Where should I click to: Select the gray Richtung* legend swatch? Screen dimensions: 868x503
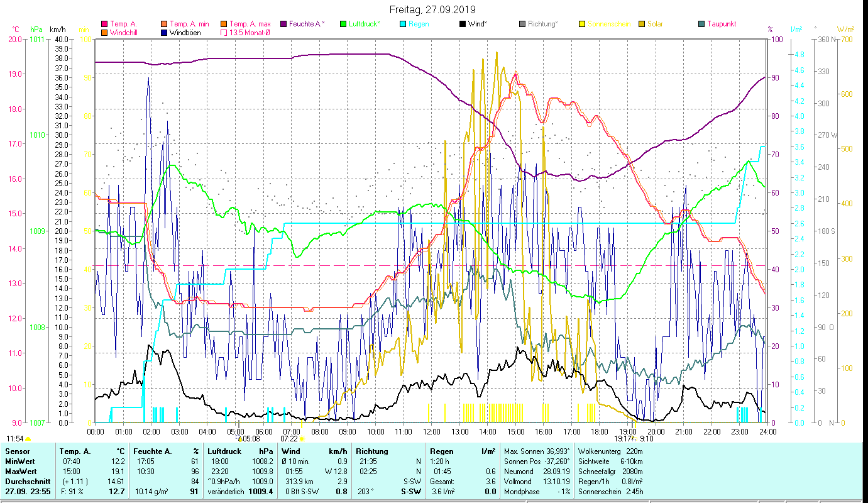coord(522,24)
